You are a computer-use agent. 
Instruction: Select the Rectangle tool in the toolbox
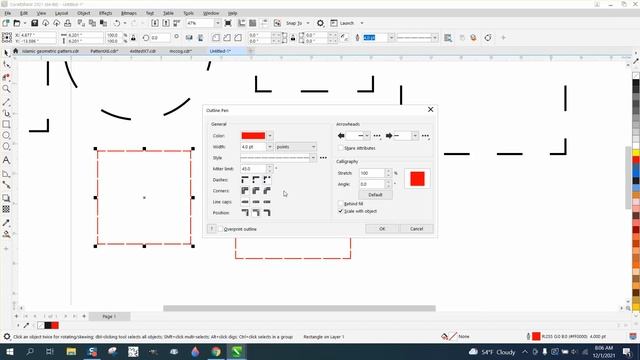click(x=7, y=124)
